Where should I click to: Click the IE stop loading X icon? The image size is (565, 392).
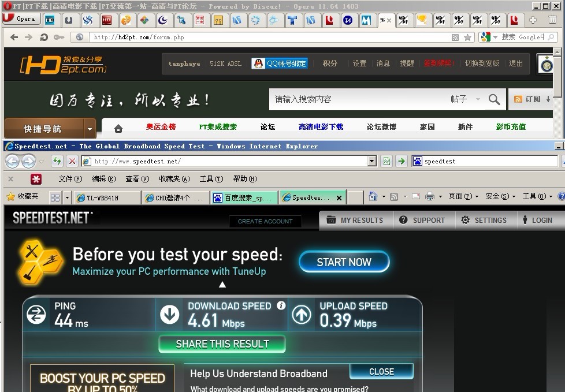click(72, 161)
